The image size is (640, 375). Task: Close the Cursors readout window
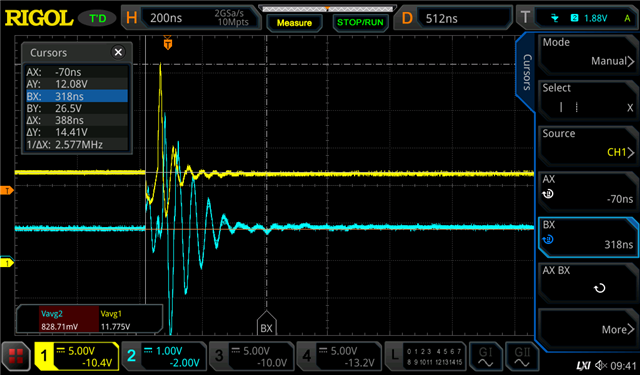coord(118,52)
